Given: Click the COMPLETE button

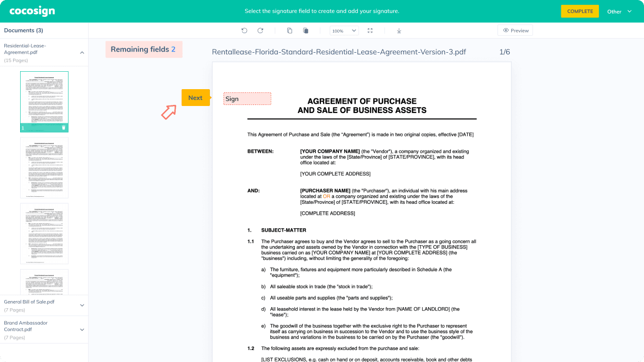Looking at the screenshot, I should [x=580, y=11].
